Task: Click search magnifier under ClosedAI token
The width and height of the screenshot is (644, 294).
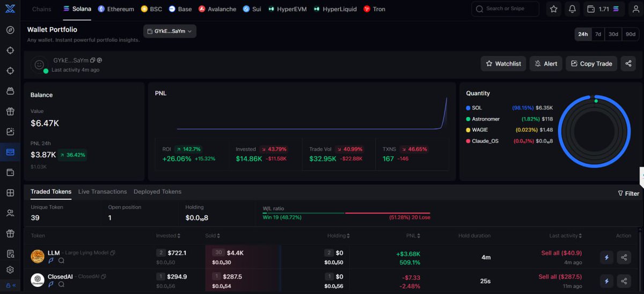Action: click(x=61, y=284)
